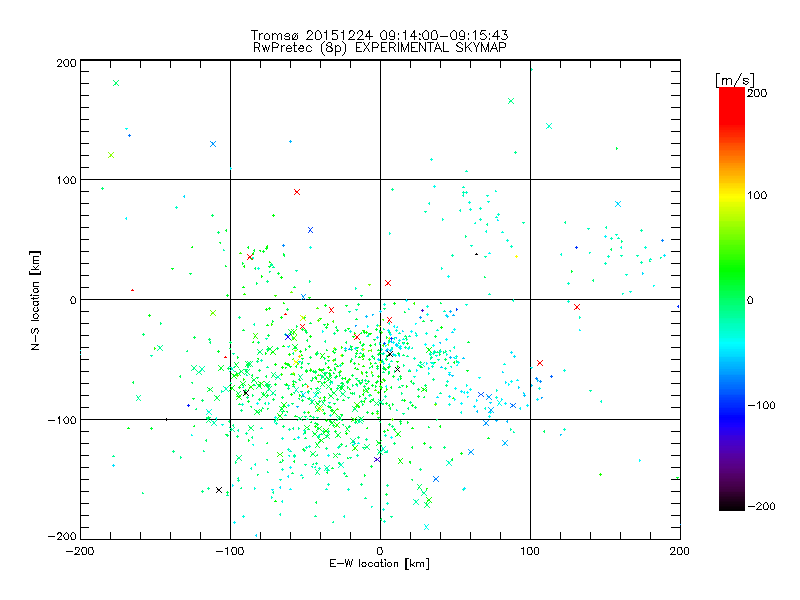Click the colorbar label '100'
800x600 pixels.
coord(757,195)
